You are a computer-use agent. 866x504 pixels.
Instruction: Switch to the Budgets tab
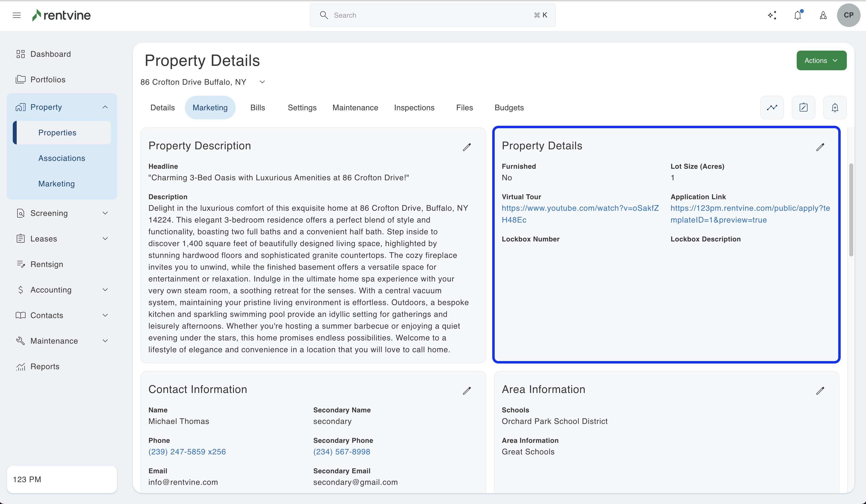tap(509, 108)
